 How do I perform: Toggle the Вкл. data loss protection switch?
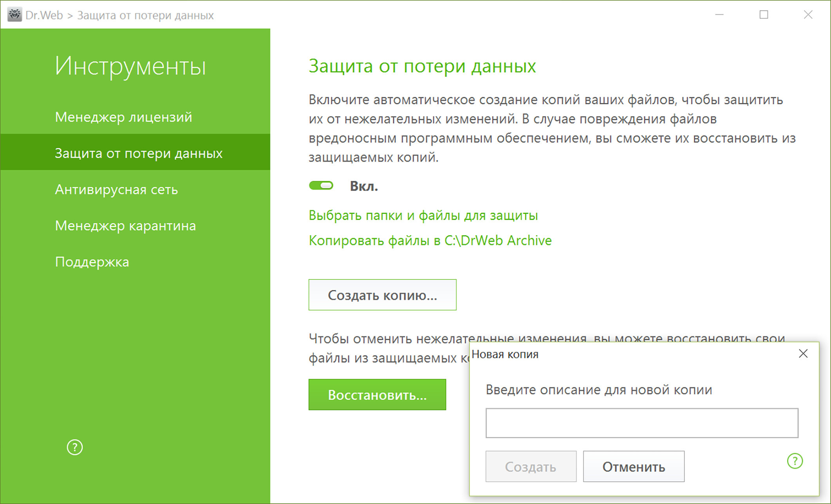pyautogui.click(x=321, y=186)
